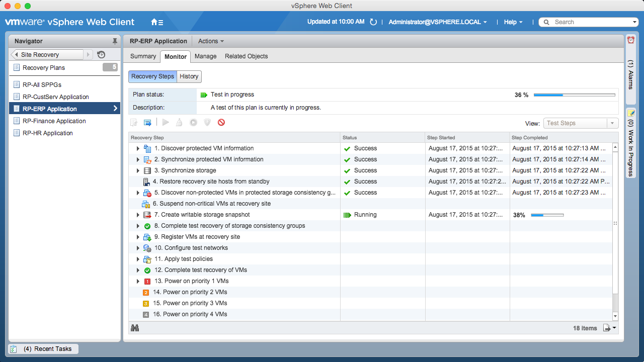Image resolution: width=644 pixels, height=362 pixels.
Task: Open Recovery Plans in navigator
Action: (64, 68)
